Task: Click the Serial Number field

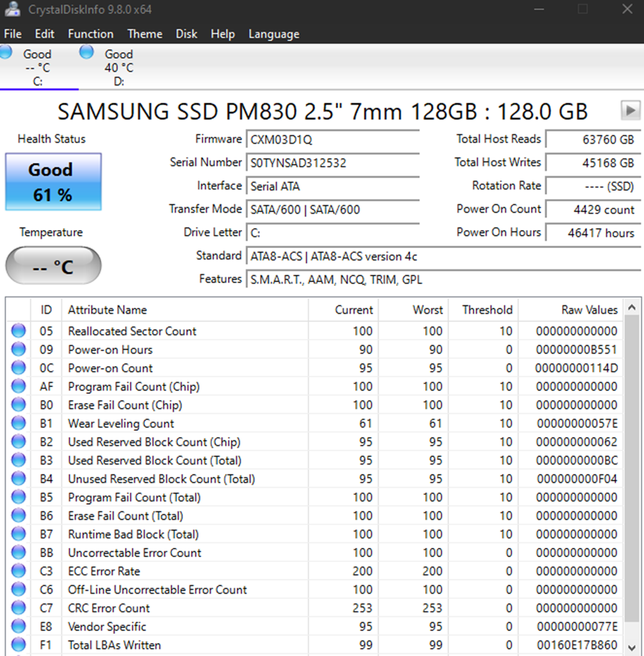Action: 333,164
